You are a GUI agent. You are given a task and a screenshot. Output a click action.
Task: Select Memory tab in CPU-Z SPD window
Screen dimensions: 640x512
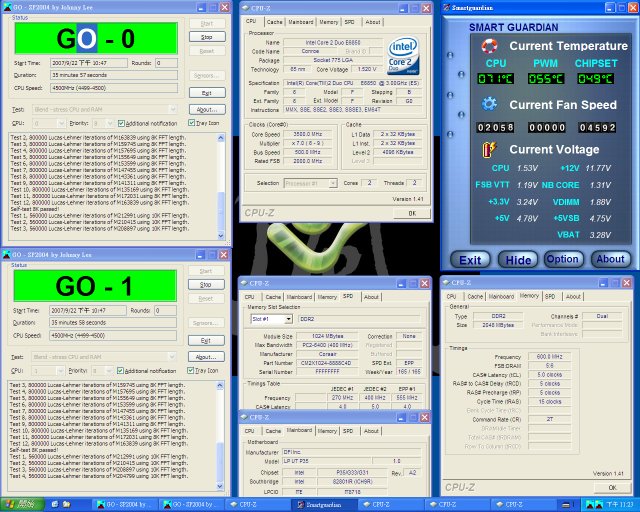tap(327, 297)
